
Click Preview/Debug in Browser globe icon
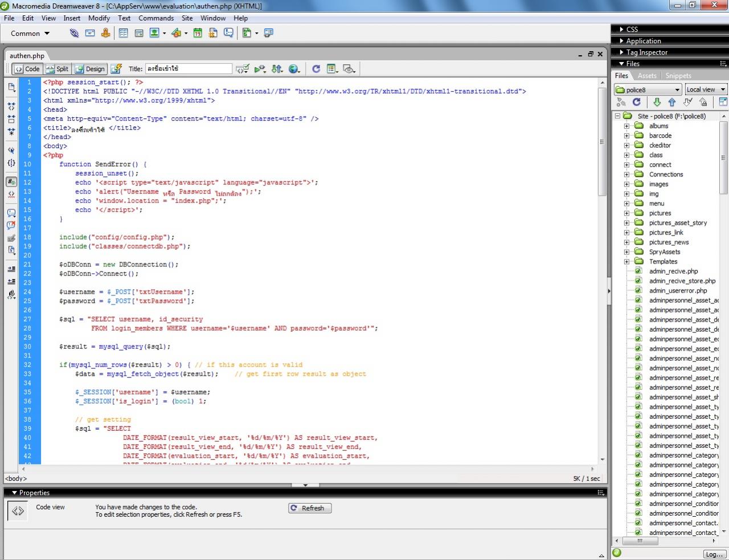[x=294, y=69]
